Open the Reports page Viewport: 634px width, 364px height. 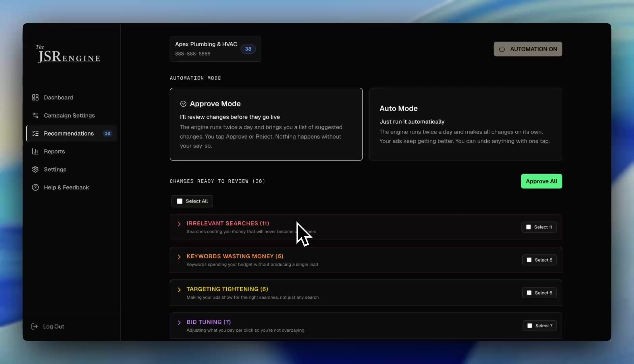[71, 151]
